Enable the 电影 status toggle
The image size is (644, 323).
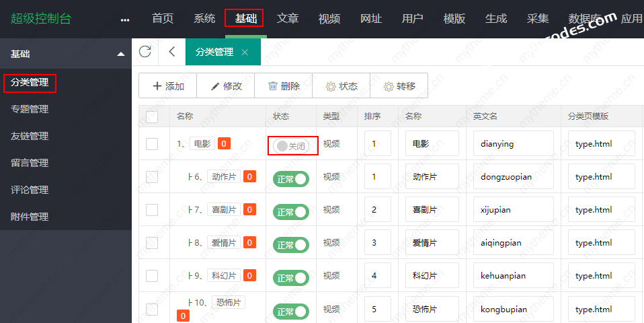pyautogui.click(x=291, y=146)
